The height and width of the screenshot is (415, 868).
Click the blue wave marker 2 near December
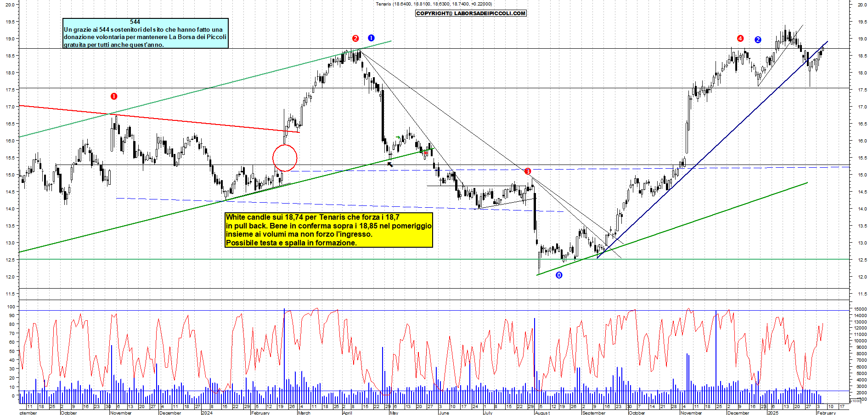coord(758,40)
